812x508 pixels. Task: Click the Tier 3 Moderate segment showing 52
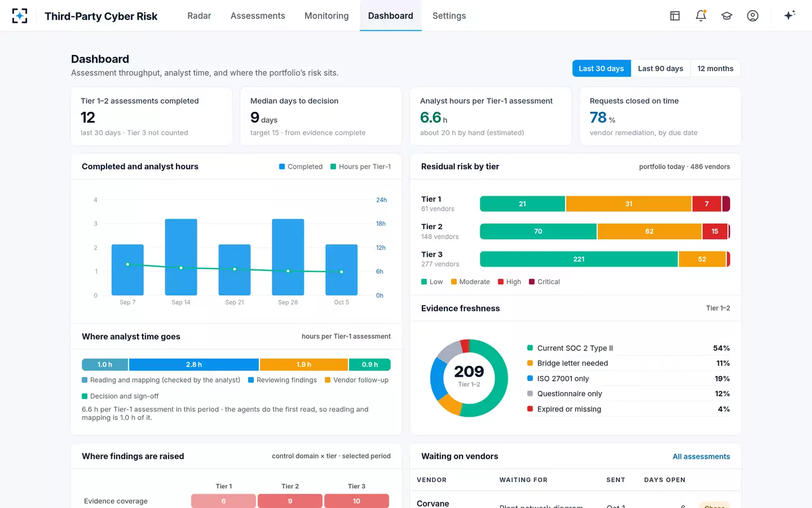pos(702,259)
